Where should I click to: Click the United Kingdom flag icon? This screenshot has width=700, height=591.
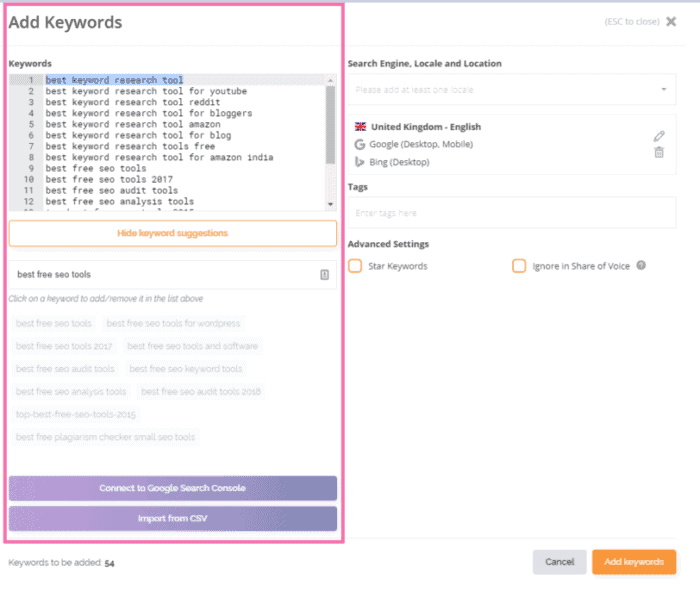[x=360, y=127]
